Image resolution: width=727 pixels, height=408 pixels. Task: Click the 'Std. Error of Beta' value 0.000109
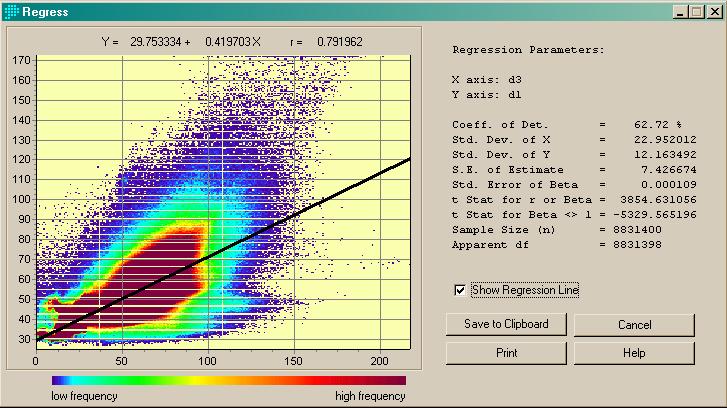pos(669,185)
